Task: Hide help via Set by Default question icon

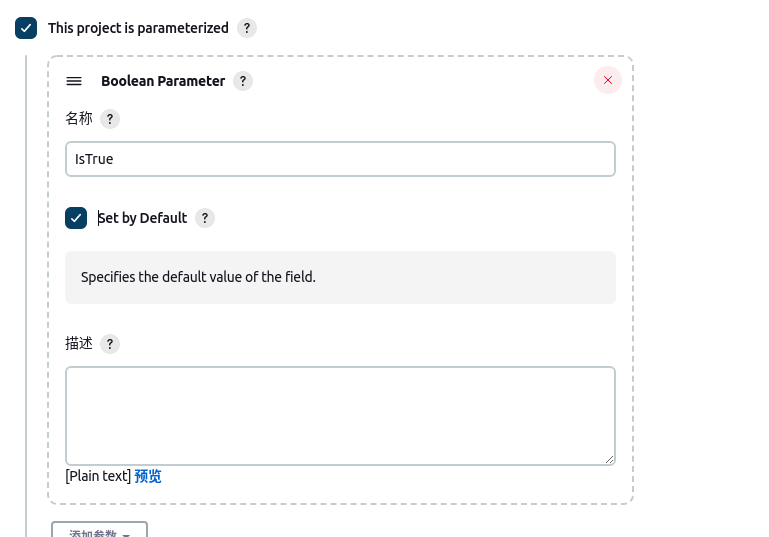Action: point(205,218)
